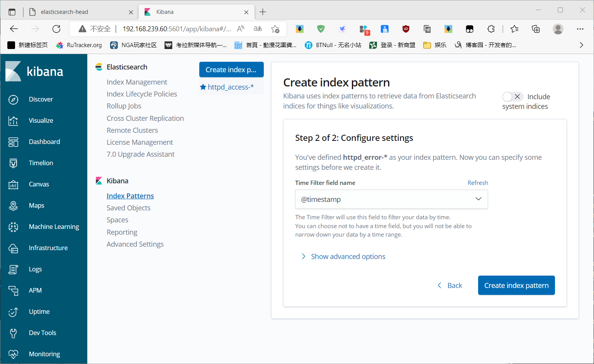
Task: Click the Create index pattern button
Action: (x=516, y=285)
